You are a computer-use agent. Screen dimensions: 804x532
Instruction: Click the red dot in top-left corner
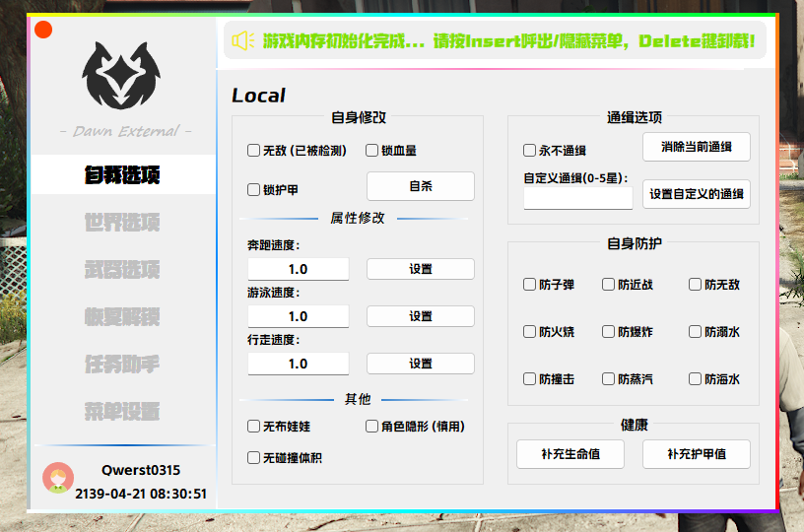(43, 30)
